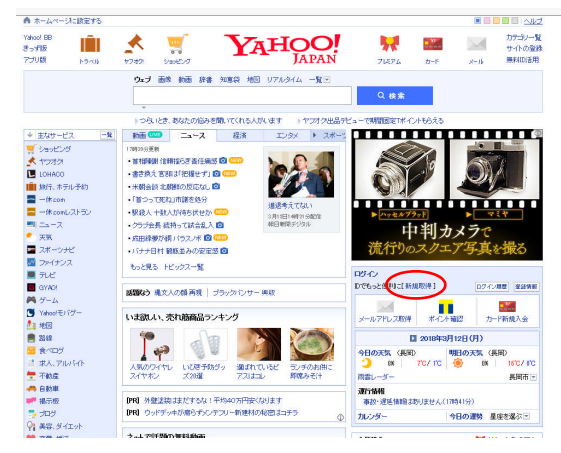Viewport: 561px width, 453px height.
Task: Open 天気 weather service in sidebar
Action: pyautogui.click(x=45, y=237)
